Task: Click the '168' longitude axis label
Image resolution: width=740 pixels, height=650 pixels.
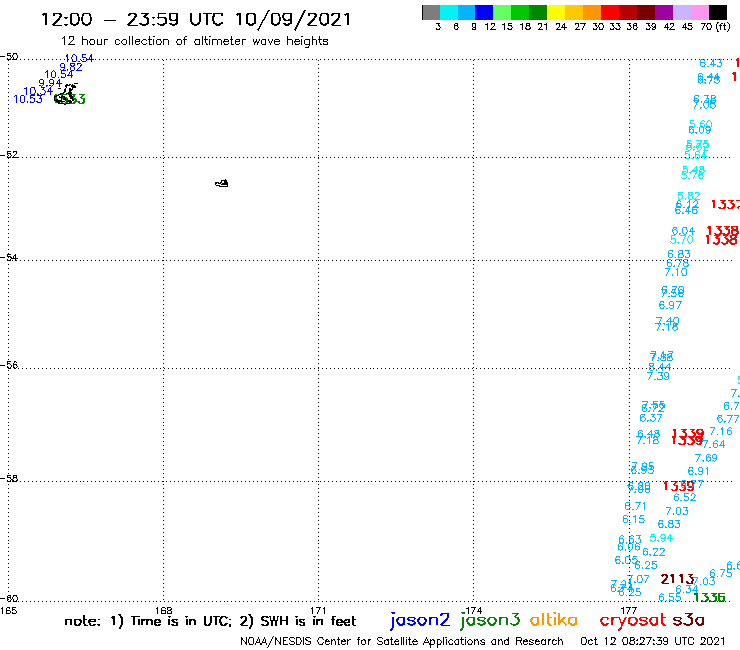Action: (164, 610)
